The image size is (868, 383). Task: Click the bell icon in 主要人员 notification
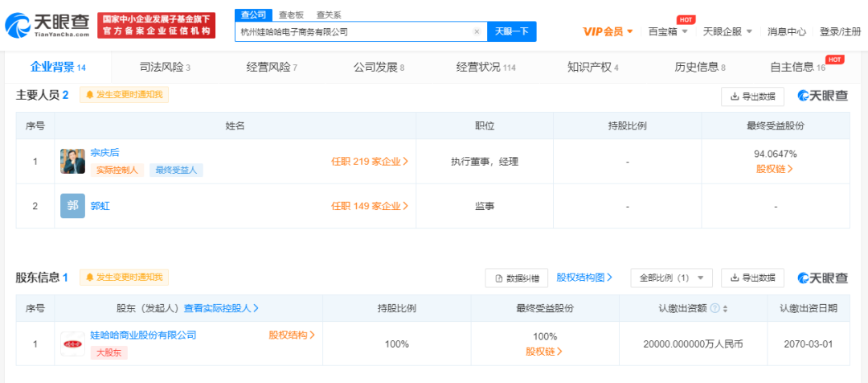89,95
